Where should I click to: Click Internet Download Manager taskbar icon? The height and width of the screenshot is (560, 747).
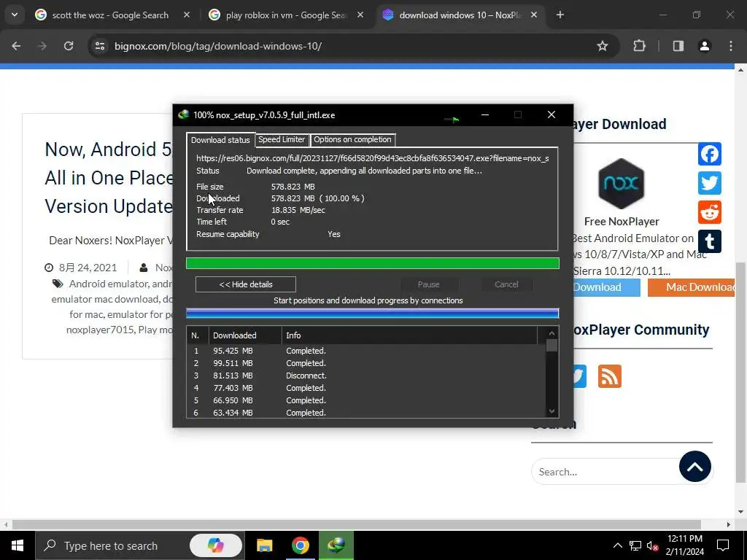[x=336, y=545]
